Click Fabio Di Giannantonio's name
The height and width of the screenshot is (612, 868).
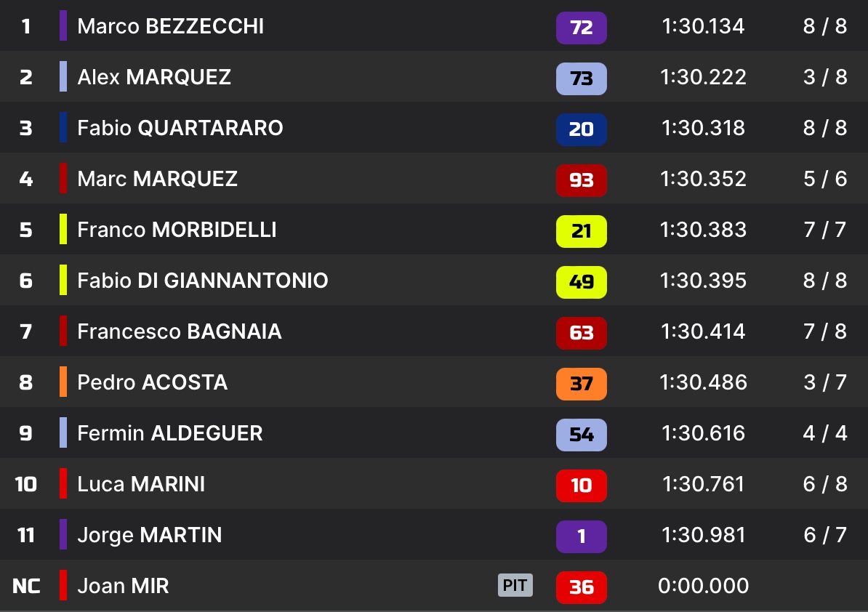pyautogui.click(x=202, y=281)
